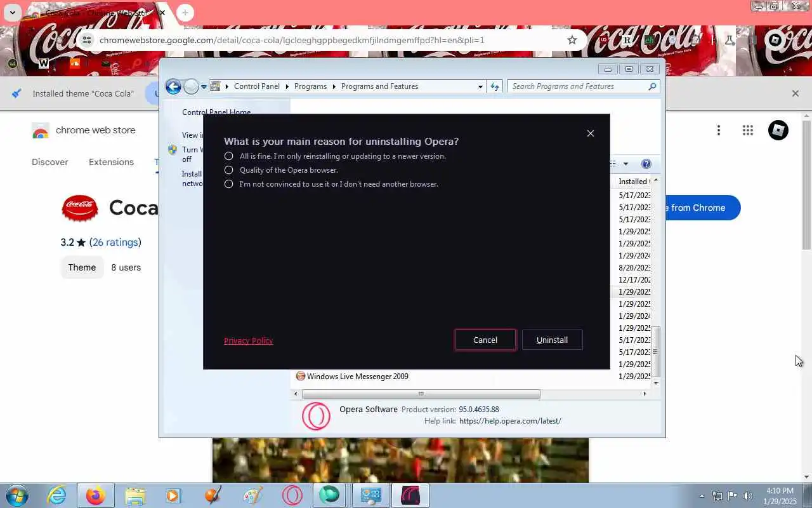Choose 'Quality of the Opera browser' reason
The width and height of the screenshot is (812, 508).
[x=229, y=170]
